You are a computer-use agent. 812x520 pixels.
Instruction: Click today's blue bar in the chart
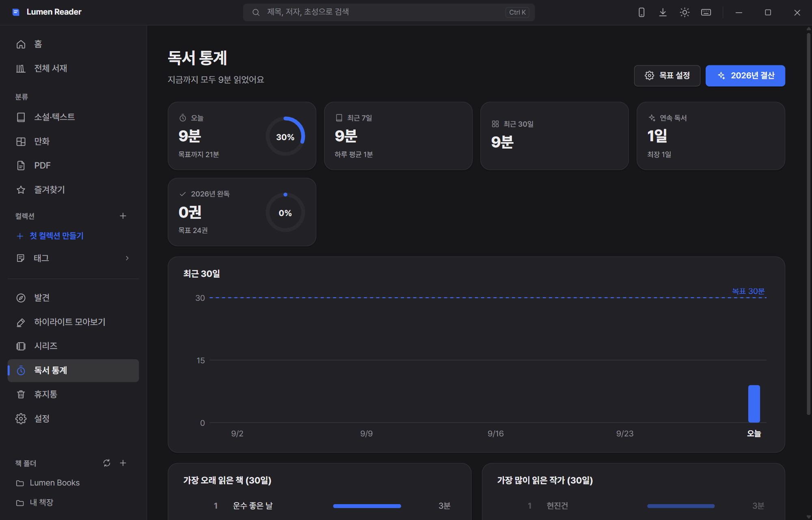(x=754, y=404)
